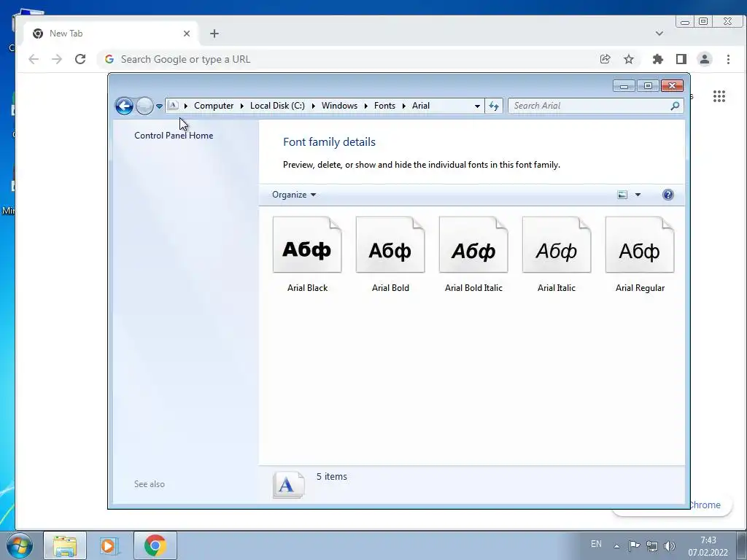Viewport: 747px width, 560px height.
Task: Expand arrow after Fonts breadcrumb
Action: 404,106
